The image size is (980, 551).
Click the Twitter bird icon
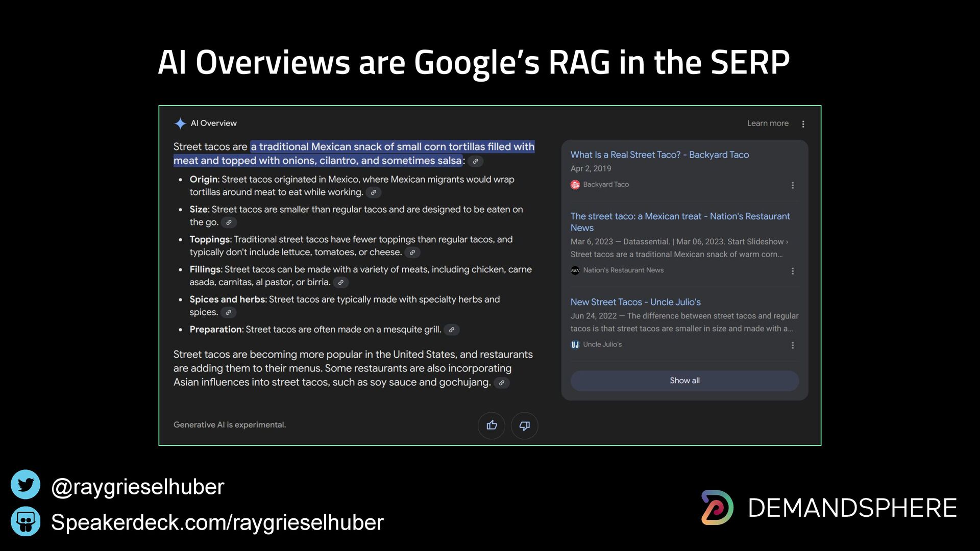(x=26, y=485)
